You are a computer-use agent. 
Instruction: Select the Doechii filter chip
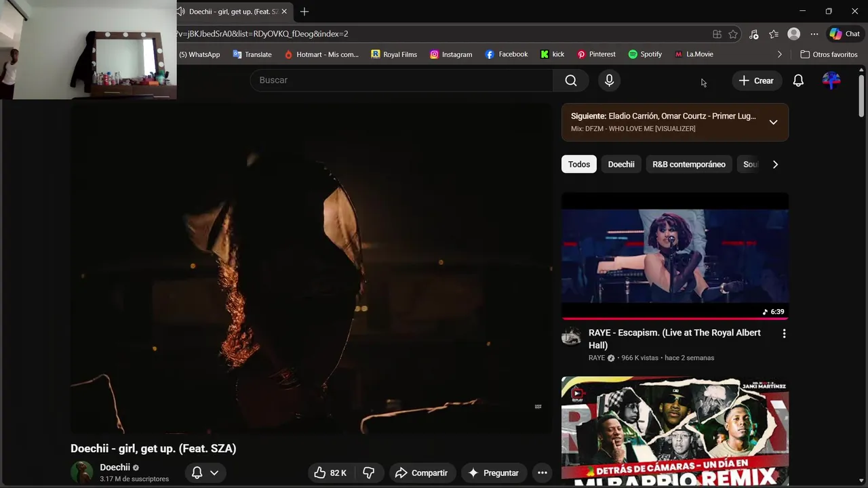point(621,165)
